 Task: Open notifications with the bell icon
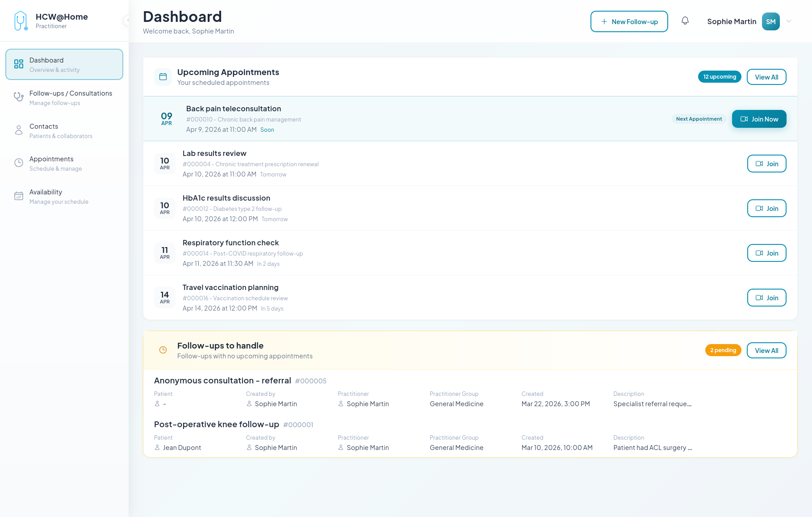click(x=685, y=21)
